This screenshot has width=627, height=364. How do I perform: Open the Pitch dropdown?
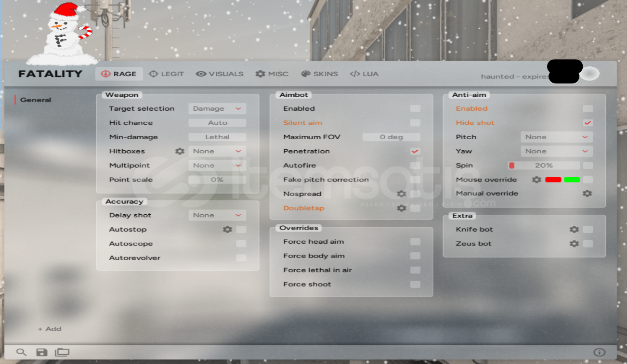557,137
